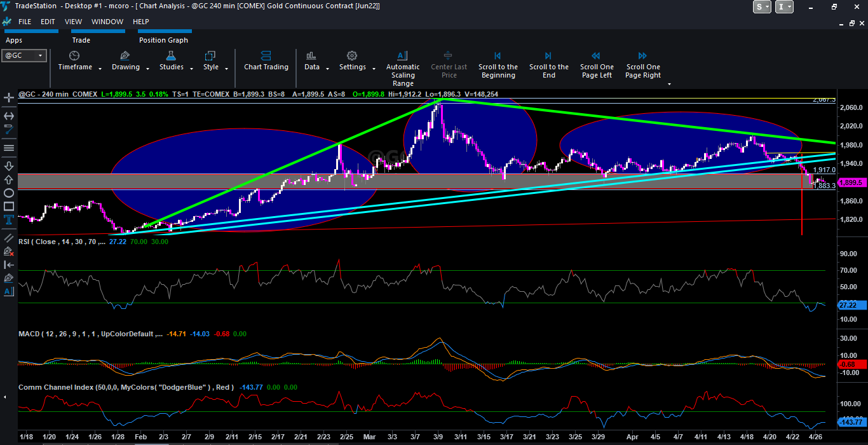Select the crosshair pointer tool in left toolbar
This screenshot has height=445, width=868.
[9, 98]
